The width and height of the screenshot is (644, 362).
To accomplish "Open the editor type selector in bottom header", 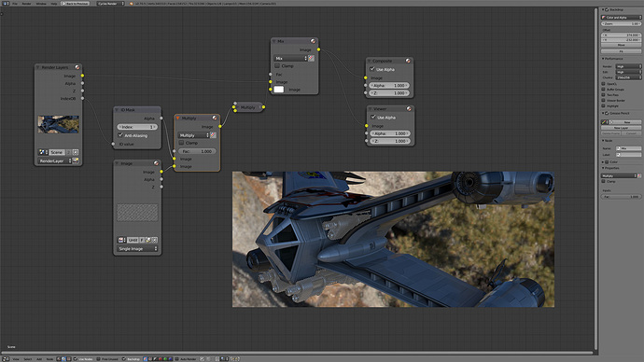I will 6,358.
